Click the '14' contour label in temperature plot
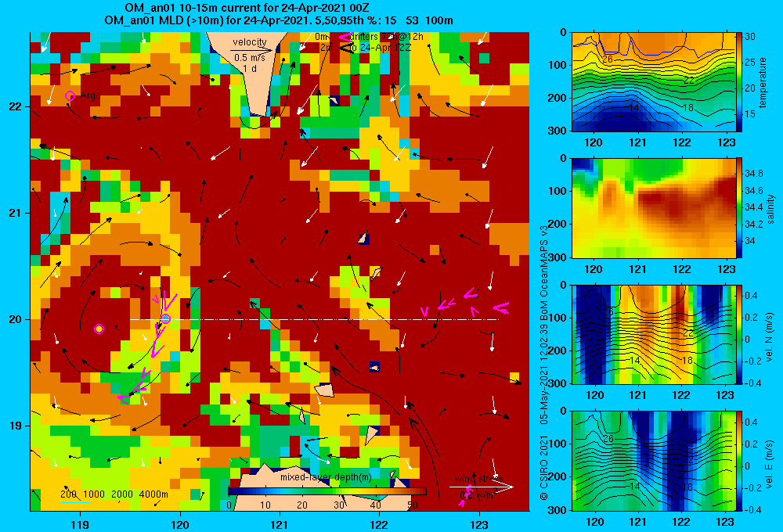The width and height of the screenshot is (783, 532). click(x=634, y=107)
